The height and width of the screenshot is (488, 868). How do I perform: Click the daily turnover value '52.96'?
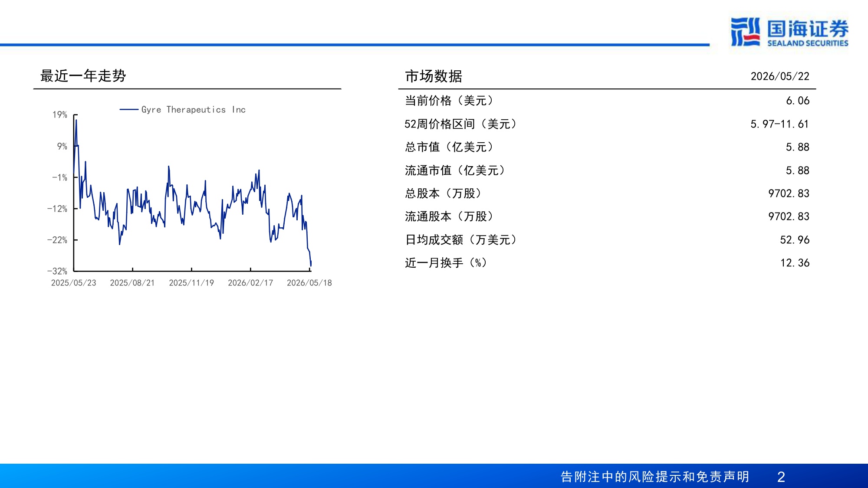pyautogui.click(x=795, y=240)
